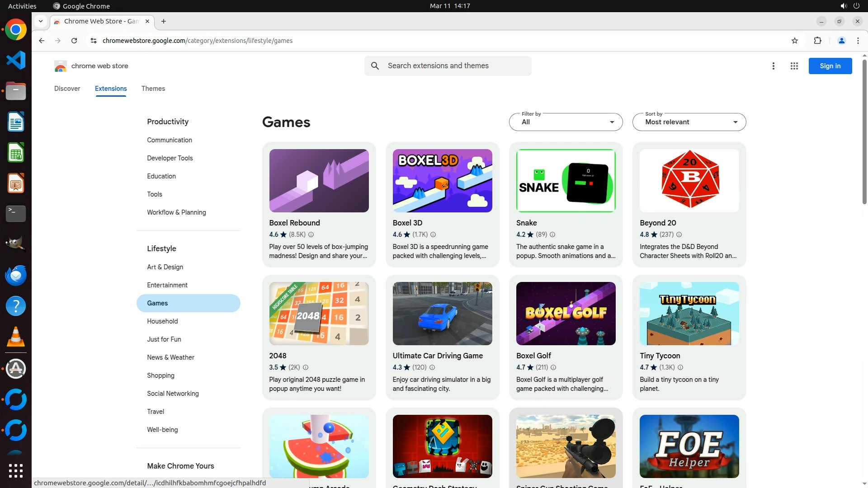
Task: Open the Tiny Tycoon extension thumbnail
Action: [689, 314]
